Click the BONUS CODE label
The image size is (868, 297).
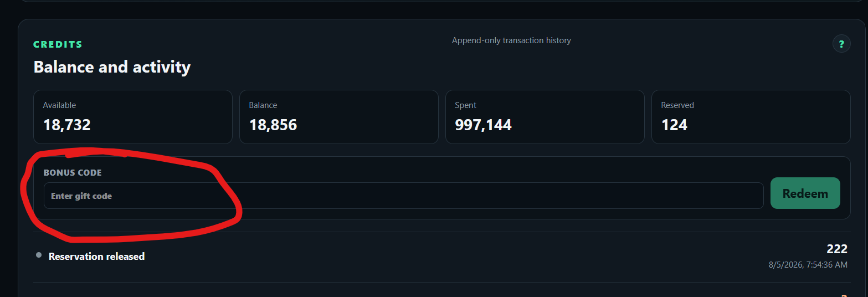(x=73, y=173)
